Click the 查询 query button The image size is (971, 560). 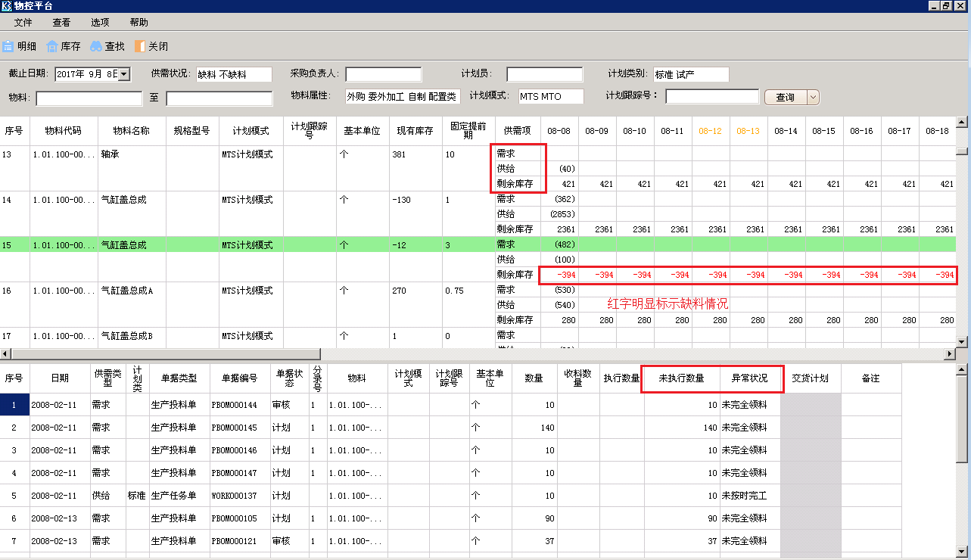[x=786, y=97]
